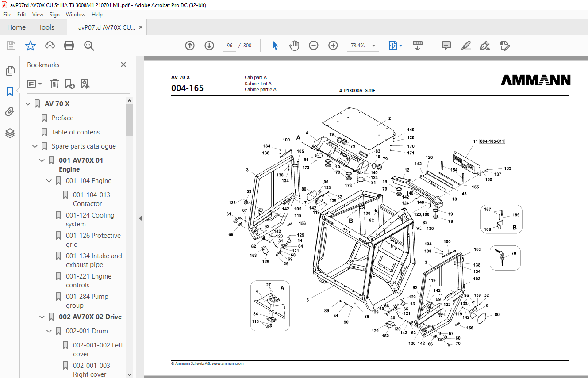
Task: Open the Sign menu
Action: tap(54, 15)
